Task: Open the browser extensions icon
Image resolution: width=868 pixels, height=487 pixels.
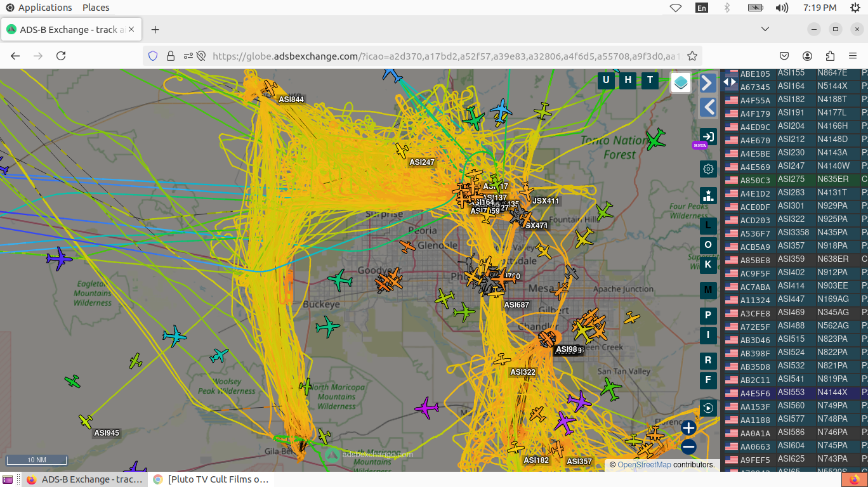Action: point(830,56)
